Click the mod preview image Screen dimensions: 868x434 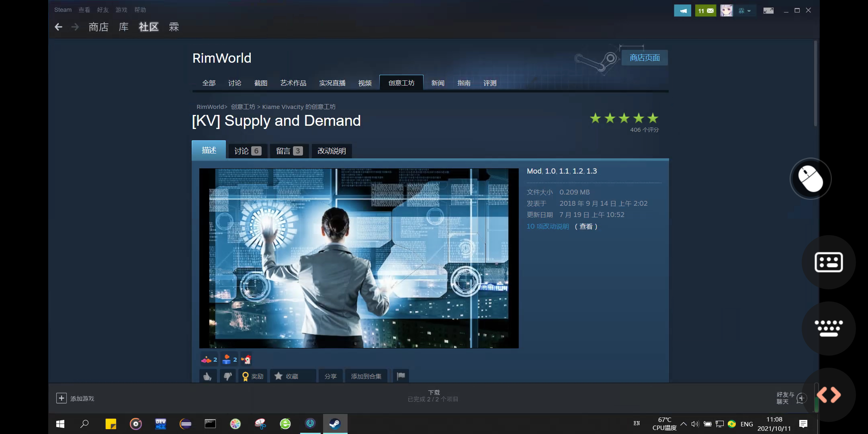(359, 258)
